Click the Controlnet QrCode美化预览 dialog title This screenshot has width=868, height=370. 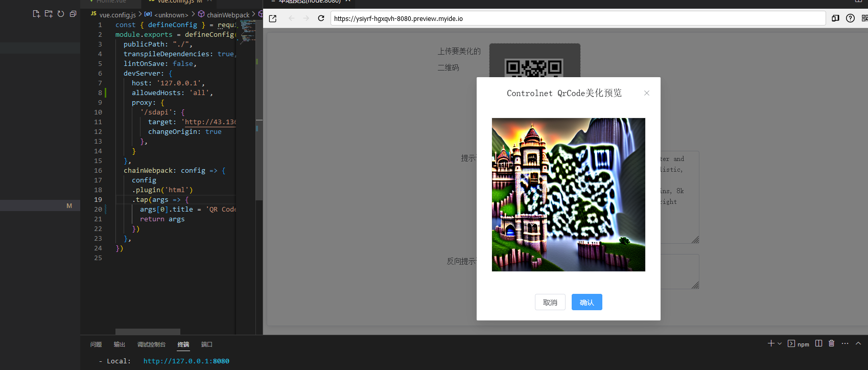[564, 93]
